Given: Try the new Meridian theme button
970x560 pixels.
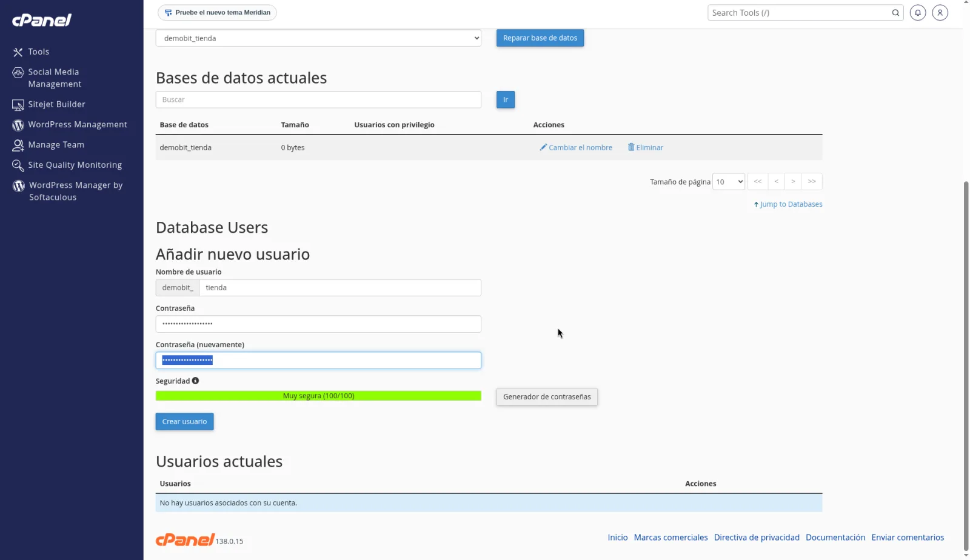Looking at the screenshot, I should point(217,13).
